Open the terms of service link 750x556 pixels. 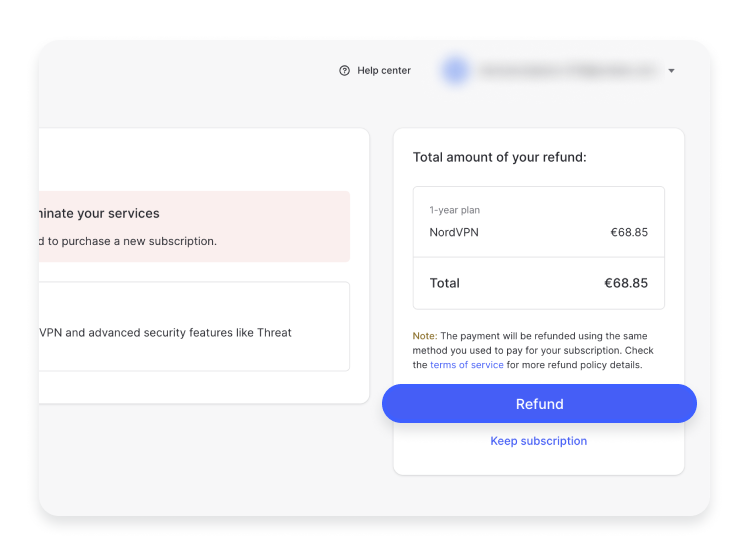pos(466,365)
